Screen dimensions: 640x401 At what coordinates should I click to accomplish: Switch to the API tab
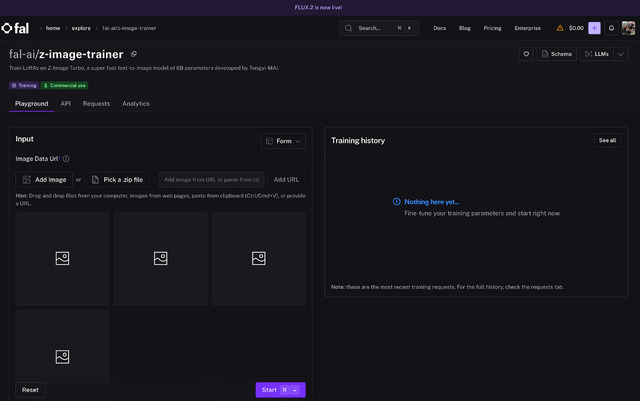(65, 103)
